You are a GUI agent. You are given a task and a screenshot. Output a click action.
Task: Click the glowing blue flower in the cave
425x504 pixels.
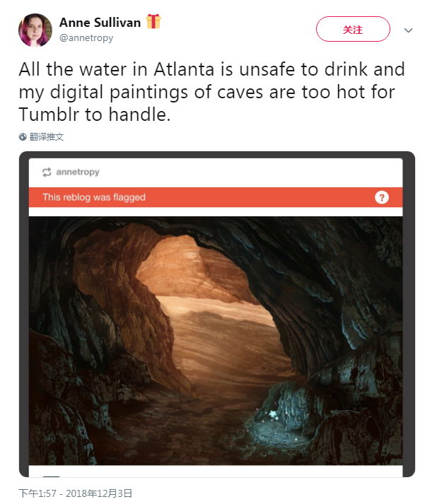[x=273, y=414]
